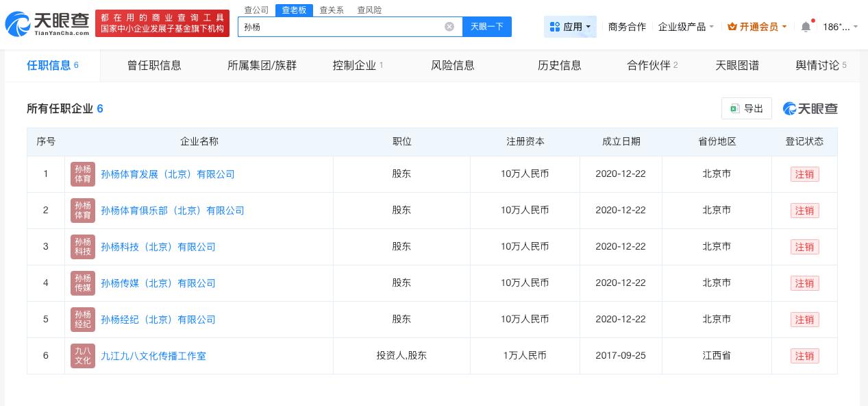868x406 pixels.
Task: Click logo badge for 孙杨科技（北京）有限公司
Action: (x=83, y=247)
